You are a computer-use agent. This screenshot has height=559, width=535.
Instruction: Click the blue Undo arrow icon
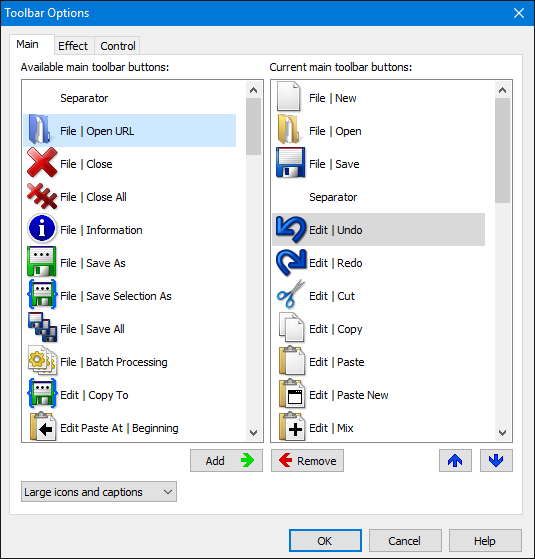pos(291,229)
